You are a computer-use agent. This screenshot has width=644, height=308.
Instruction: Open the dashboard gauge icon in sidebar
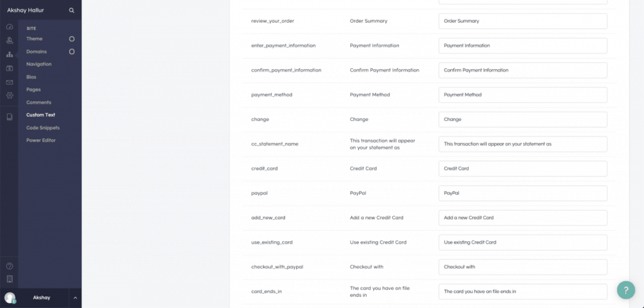coord(9,27)
